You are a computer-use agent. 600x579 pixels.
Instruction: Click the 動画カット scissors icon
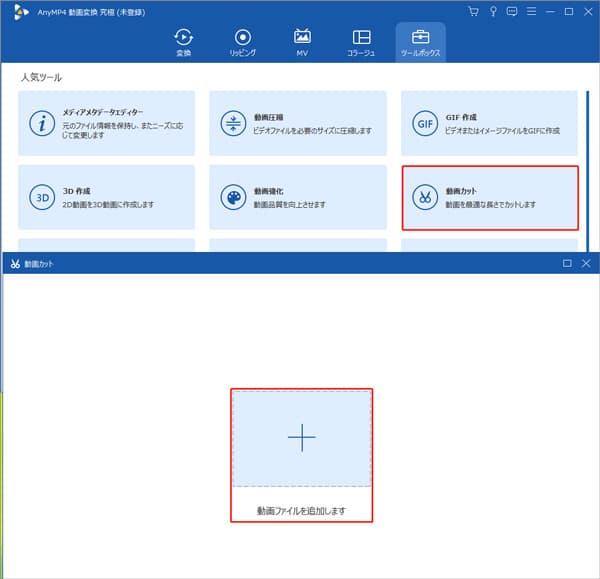tap(425, 197)
